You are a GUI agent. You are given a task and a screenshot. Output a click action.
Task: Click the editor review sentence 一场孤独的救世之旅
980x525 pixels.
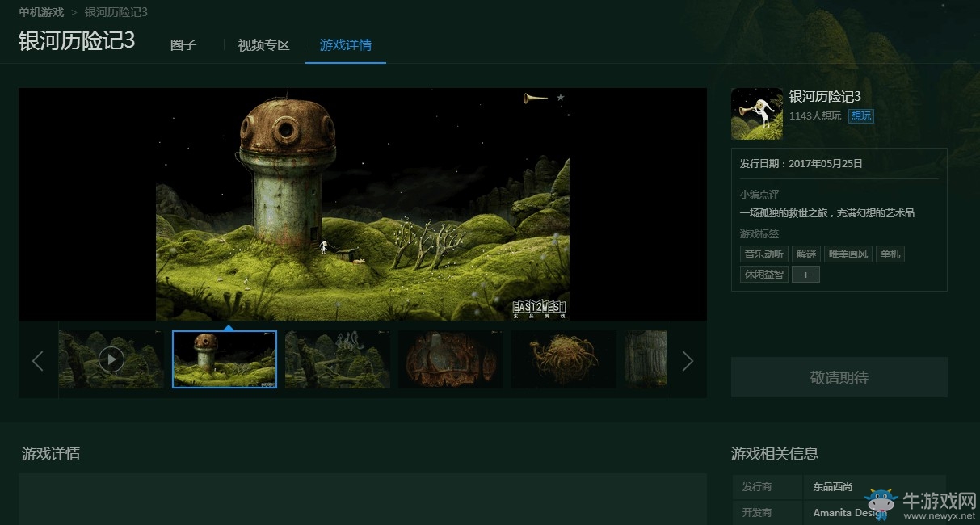coord(827,213)
